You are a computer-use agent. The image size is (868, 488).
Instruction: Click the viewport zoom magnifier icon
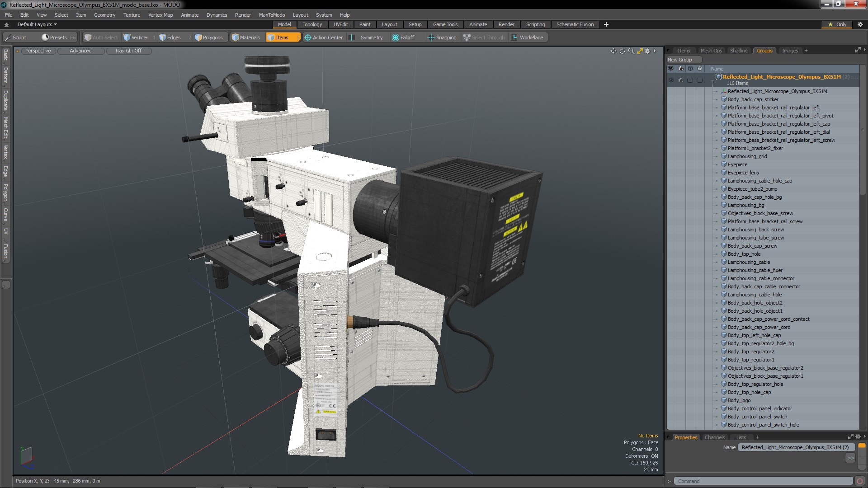pos(631,51)
